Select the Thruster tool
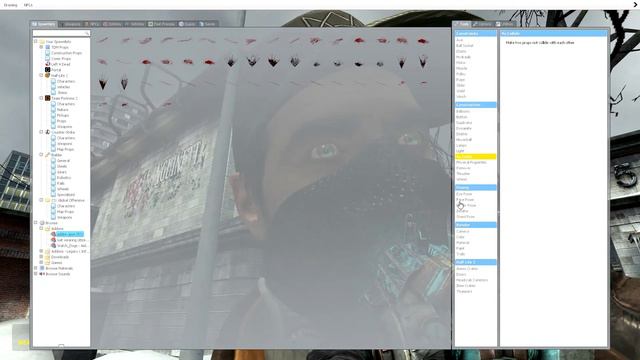Viewport: 640px width, 360px height. click(463, 173)
